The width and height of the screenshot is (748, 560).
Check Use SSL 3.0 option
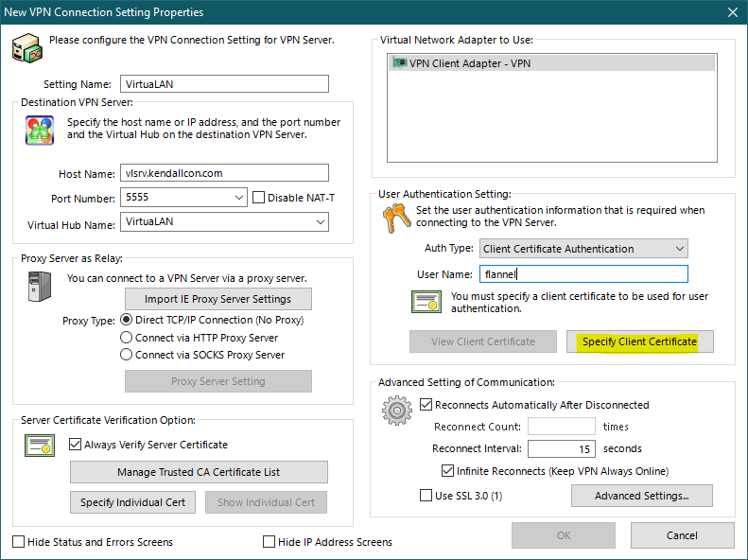point(425,495)
